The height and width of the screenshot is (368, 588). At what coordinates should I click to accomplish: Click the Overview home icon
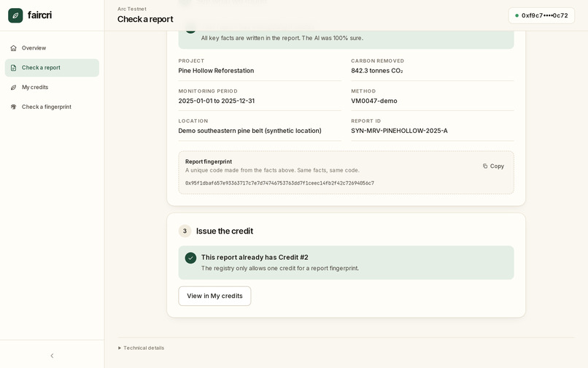click(x=14, y=48)
